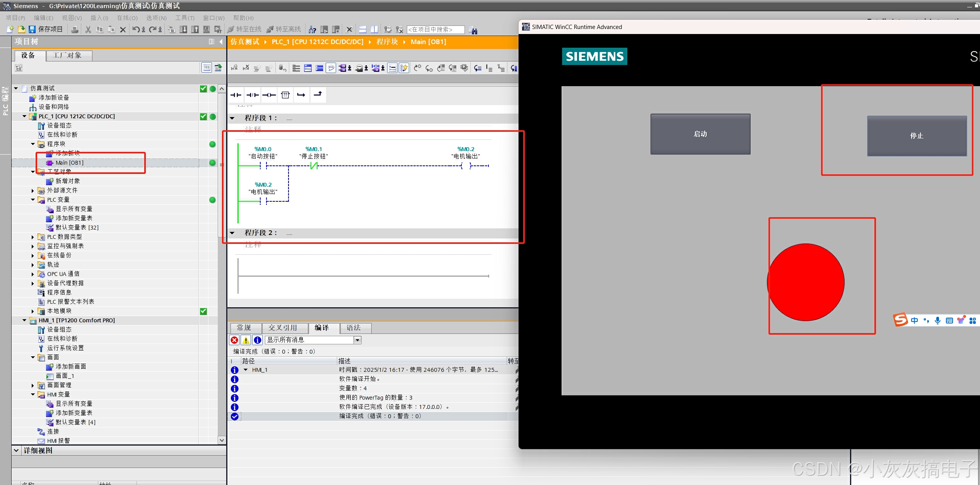Click the Save project icon
This screenshot has width=980, height=485.
point(32,29)
